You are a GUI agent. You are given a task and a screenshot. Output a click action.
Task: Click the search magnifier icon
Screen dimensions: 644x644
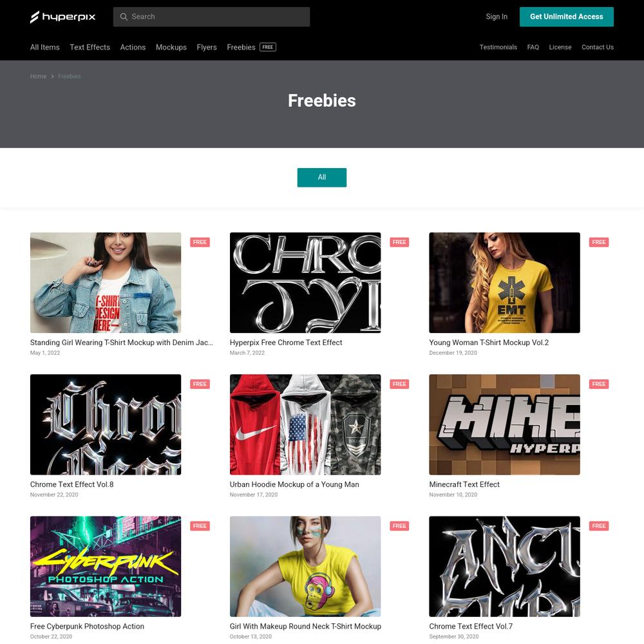click(124, 17)
